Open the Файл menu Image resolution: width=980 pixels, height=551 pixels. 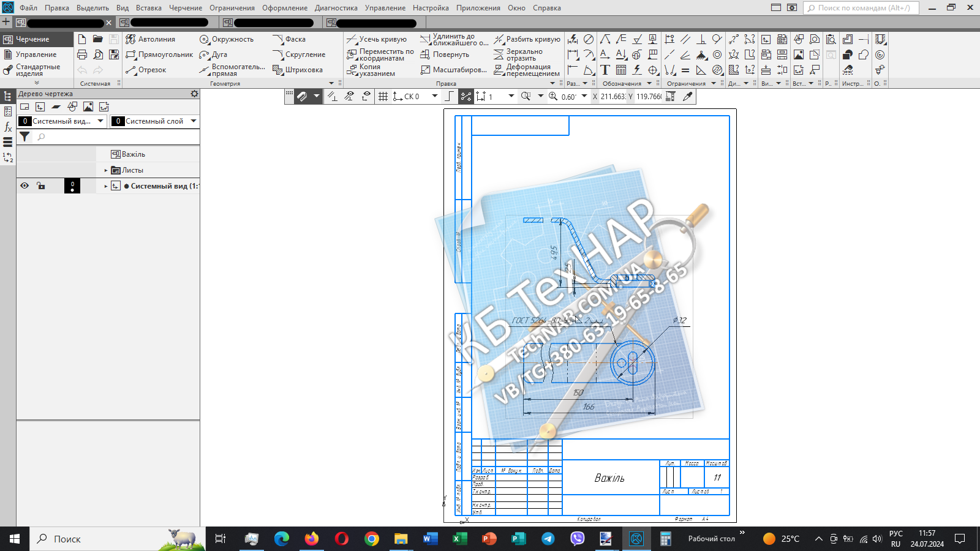28,8
